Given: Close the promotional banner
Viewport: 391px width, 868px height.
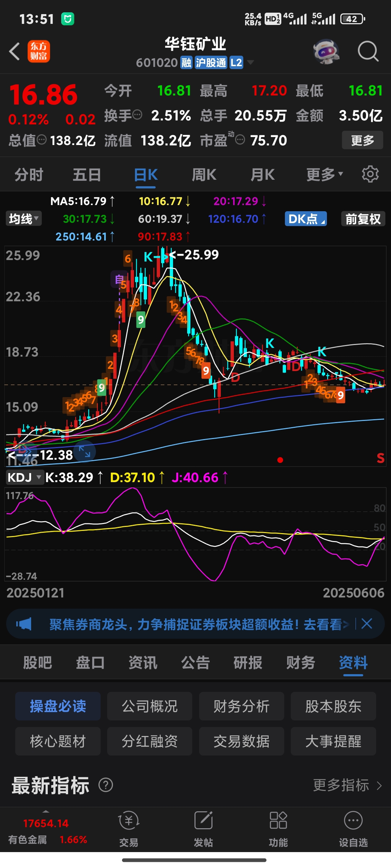Looking at the screenshot, I should 367,624.
